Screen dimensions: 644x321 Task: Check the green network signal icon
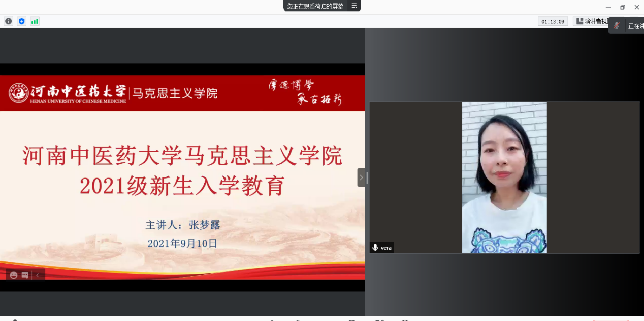pos(35,21)
